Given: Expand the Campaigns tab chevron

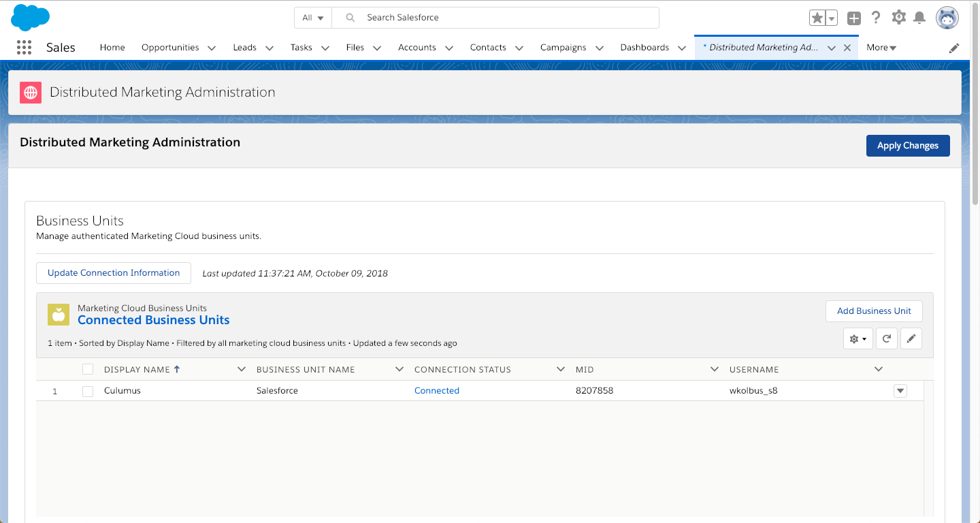Looking at the screenshot, I should (x=600, y=48).
